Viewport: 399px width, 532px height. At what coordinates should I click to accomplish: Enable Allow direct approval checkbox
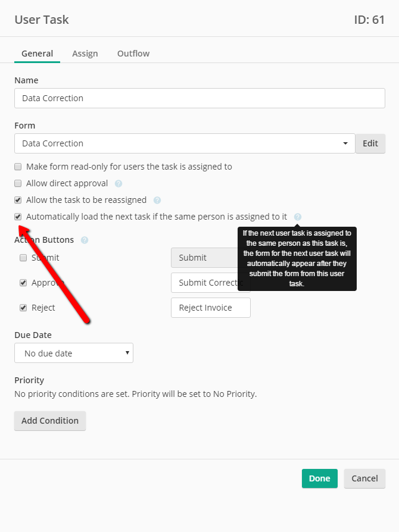click(x=18, y=183)
